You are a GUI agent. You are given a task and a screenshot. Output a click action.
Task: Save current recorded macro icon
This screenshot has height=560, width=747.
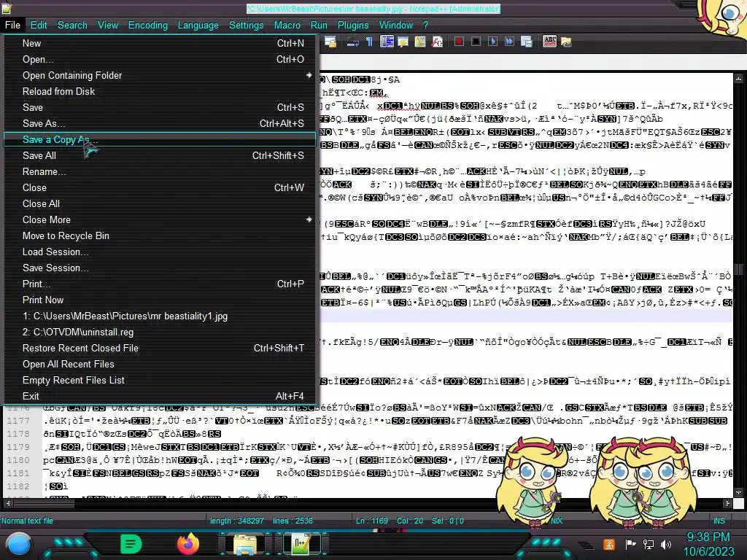tap(527, 42)
